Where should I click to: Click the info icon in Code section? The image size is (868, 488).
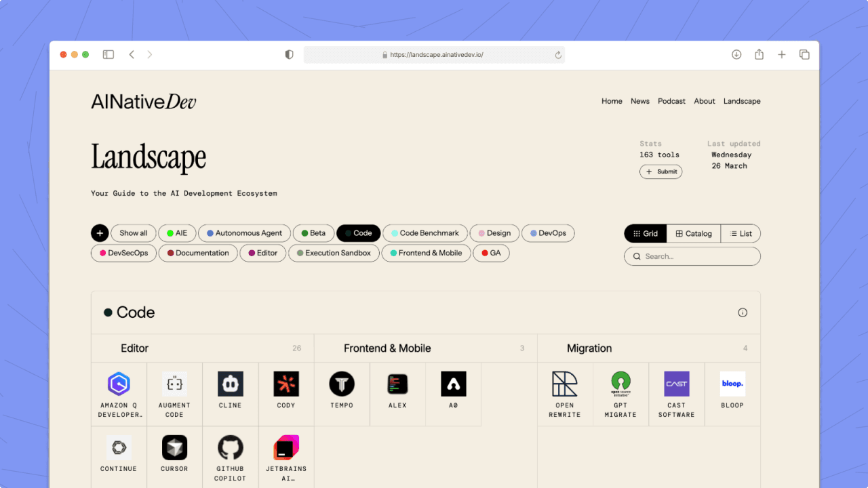click(743, 312)
